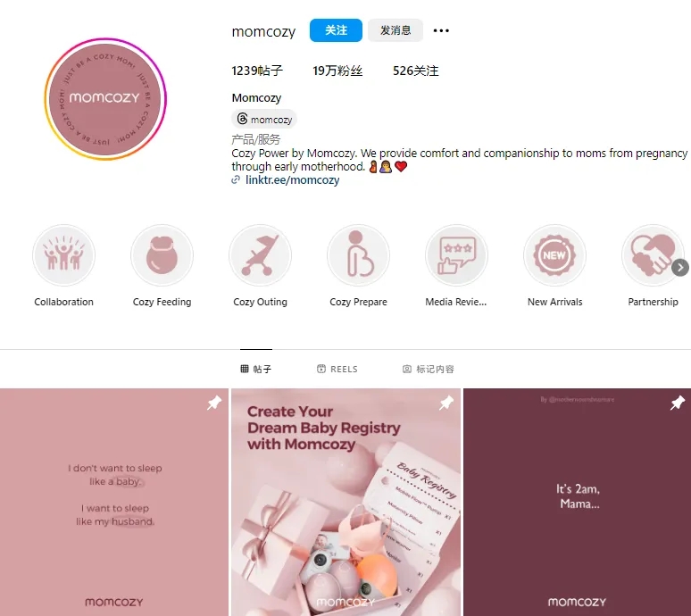Screen dimensions: 691x616
Task: Open the Cozy Prepare pregnancy highlight
Action: coord(358,255)
